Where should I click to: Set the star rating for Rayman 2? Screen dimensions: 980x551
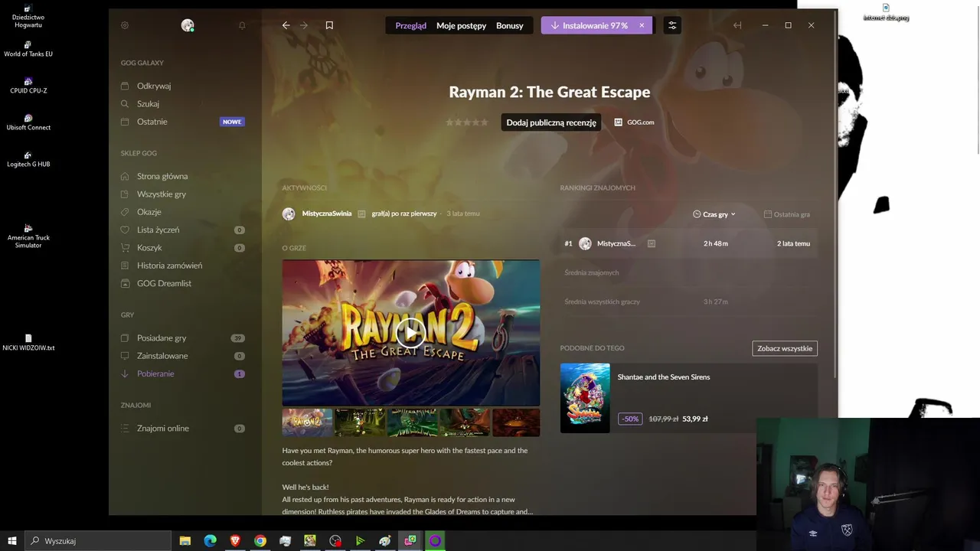pyautogui.click(x=467, y=122)
